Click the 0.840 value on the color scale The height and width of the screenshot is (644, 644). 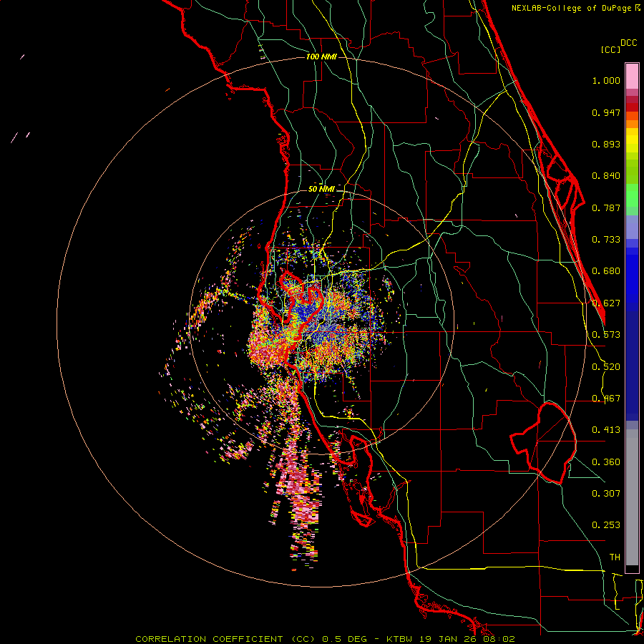[606, 176]
